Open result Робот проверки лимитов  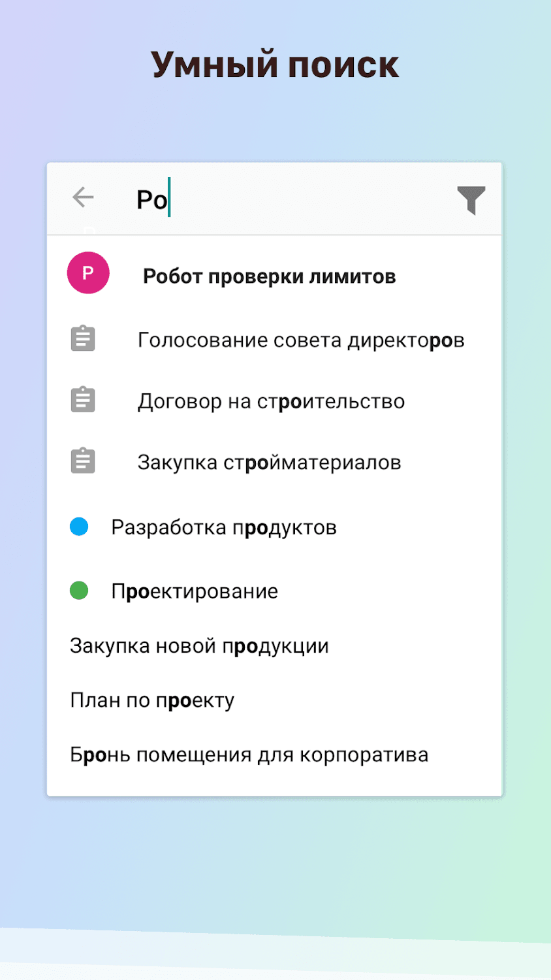(x=269, y=276)
